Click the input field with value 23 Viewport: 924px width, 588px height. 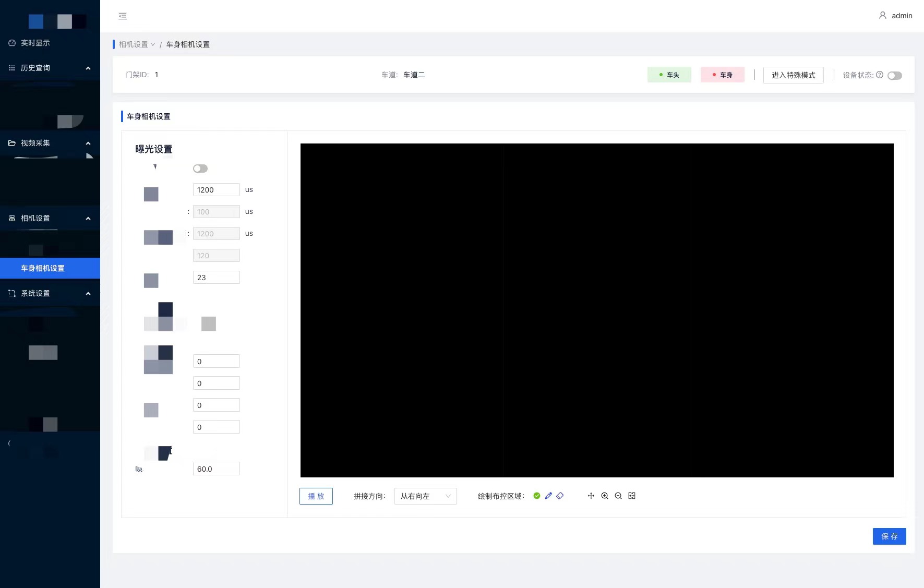click(x=217, y=278)
